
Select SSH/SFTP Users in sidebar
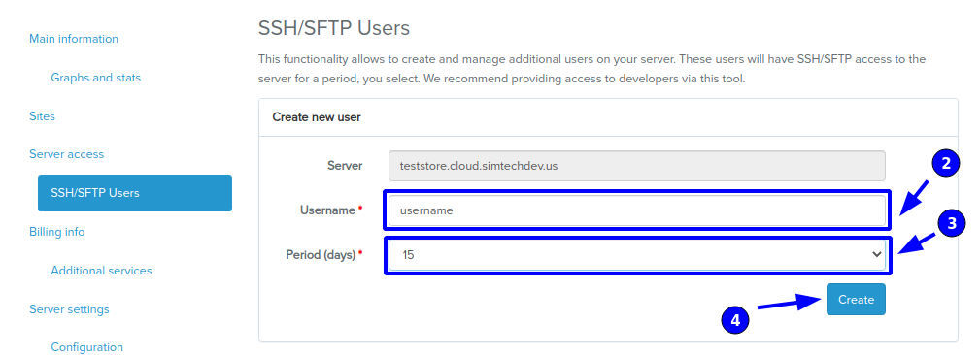[135, 193]
